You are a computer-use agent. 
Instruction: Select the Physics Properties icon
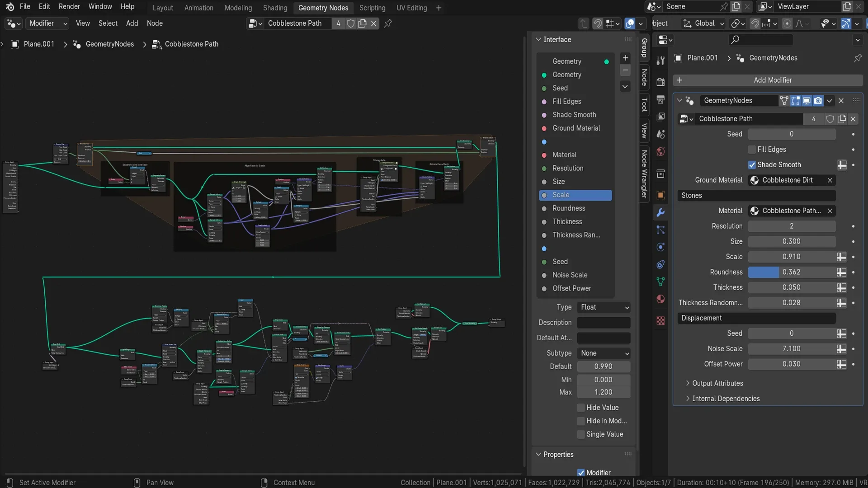(660, 247)
